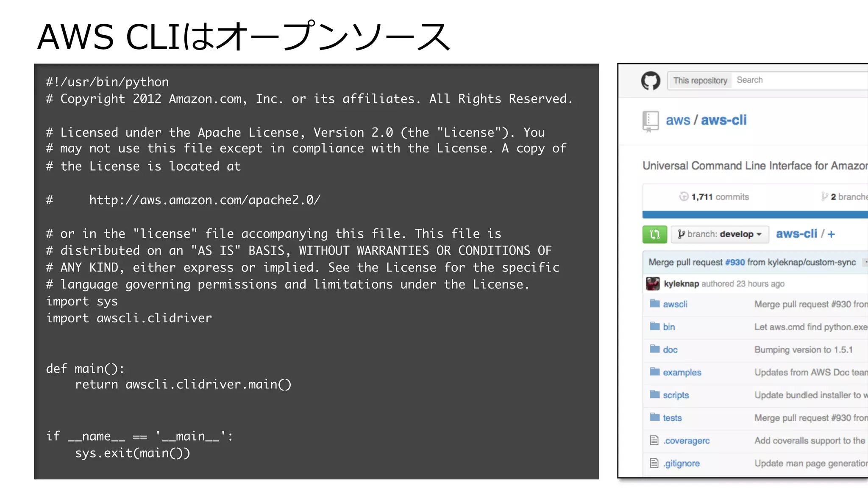Click the This repository search scope label
Image resolution: width=868 pixels, height=488 pixels.
700,80
